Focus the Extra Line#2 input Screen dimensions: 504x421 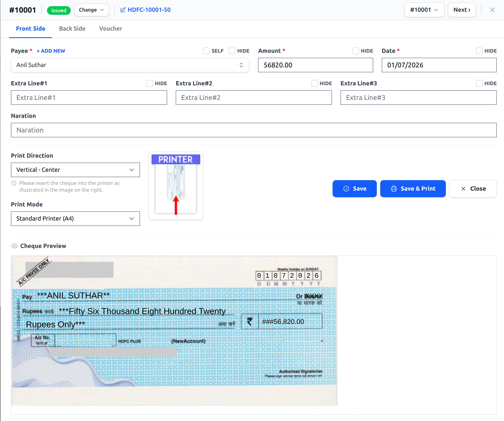pyautogui.click(x=254, y=98)
